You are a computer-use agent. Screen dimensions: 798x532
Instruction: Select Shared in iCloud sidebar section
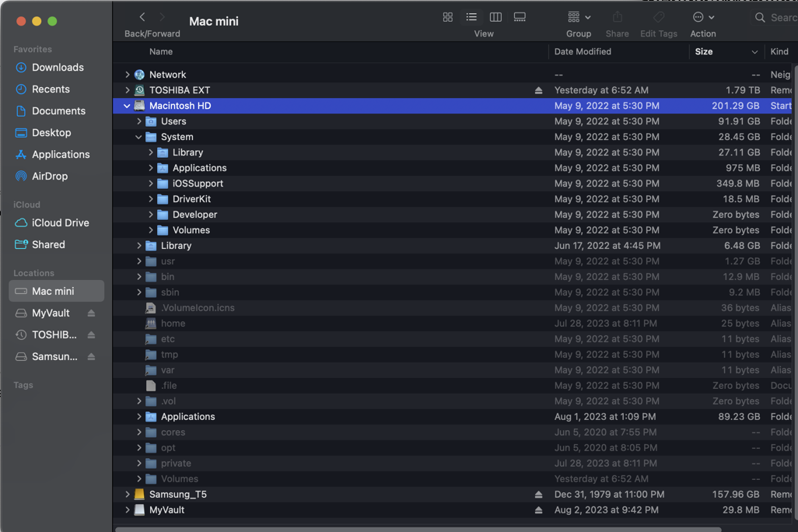[57, 245]
